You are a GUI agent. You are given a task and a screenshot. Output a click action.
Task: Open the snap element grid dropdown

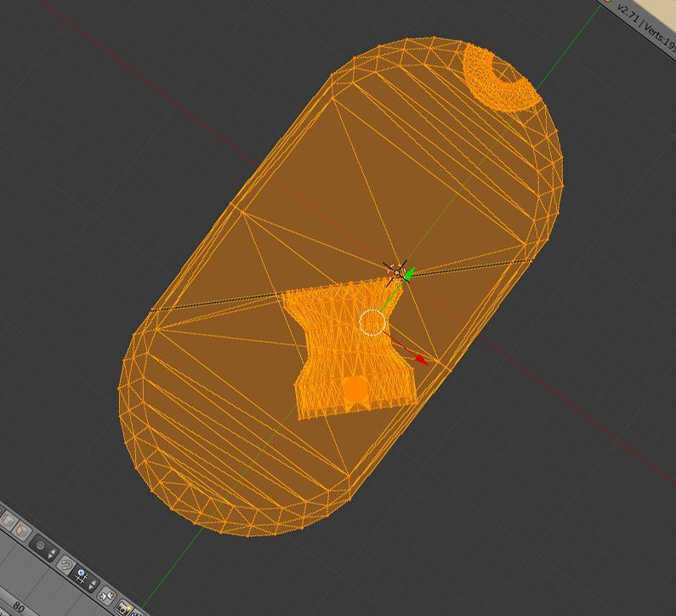pos(84,579)
